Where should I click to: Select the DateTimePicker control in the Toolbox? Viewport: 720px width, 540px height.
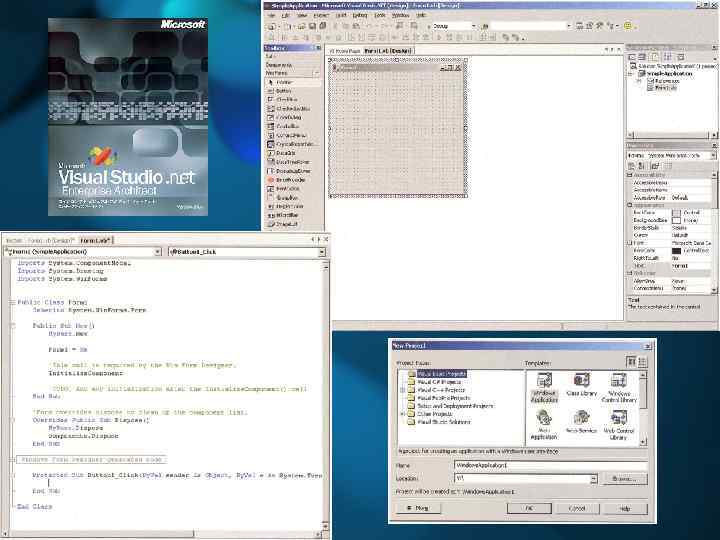click(292, 162)
